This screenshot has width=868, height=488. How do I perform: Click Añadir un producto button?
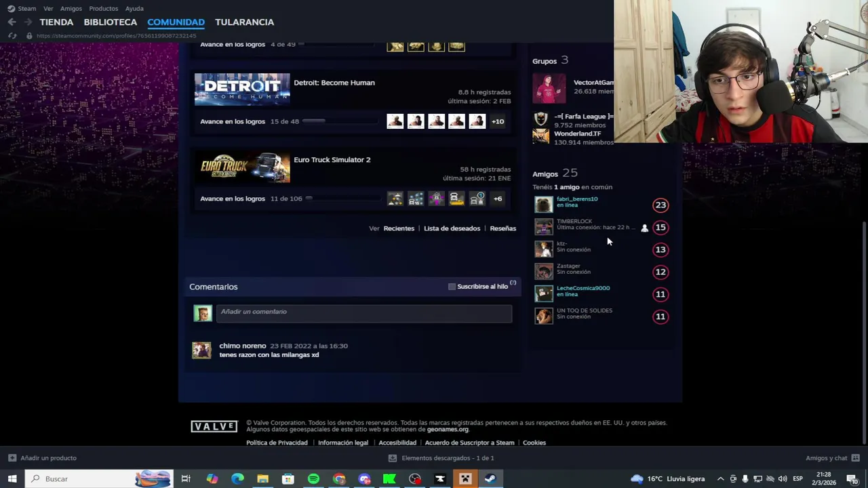[x=42, y=458]
